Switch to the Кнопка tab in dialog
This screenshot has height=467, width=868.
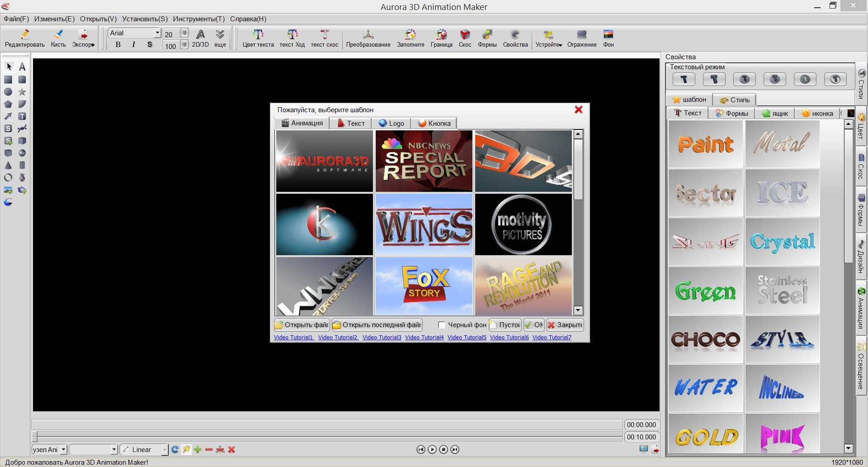(434, 123)
